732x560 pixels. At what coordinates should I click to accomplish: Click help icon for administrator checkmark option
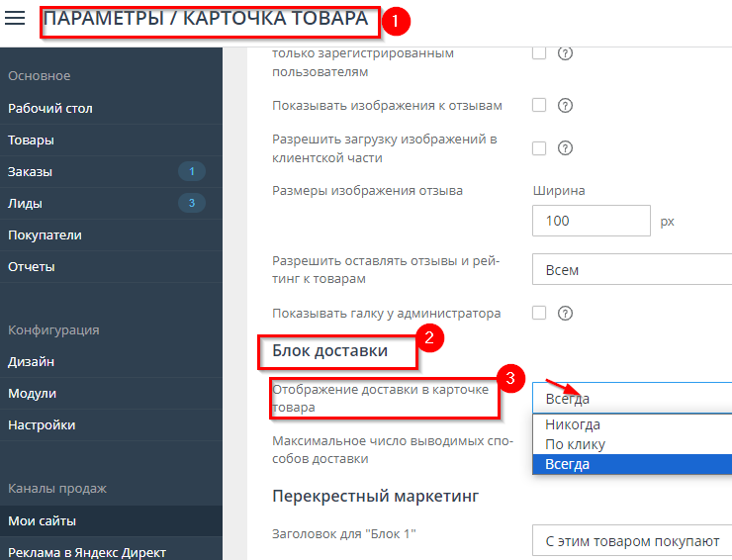pyautogui.click(x=566, y=314)
